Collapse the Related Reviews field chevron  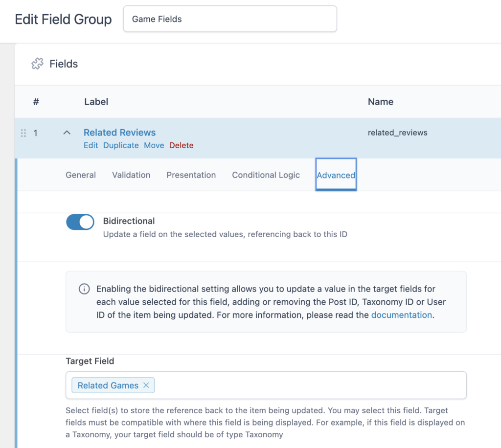click(67, 133)
